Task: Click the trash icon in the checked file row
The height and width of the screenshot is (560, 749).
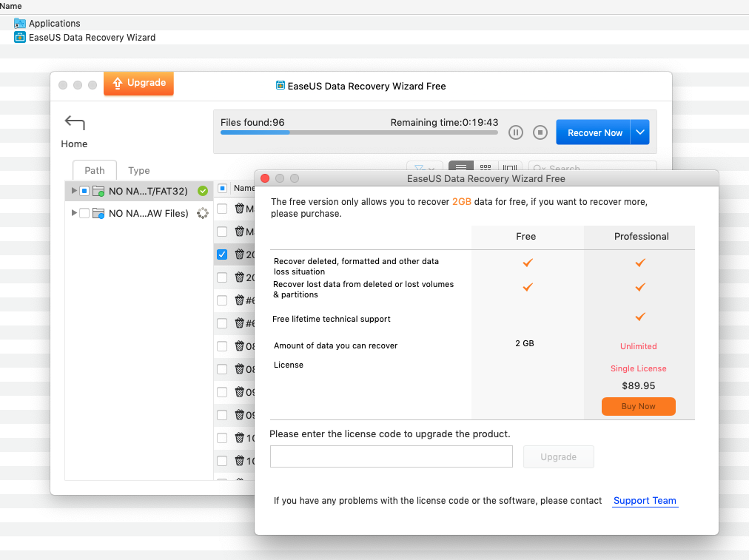Action: point(240,254)
